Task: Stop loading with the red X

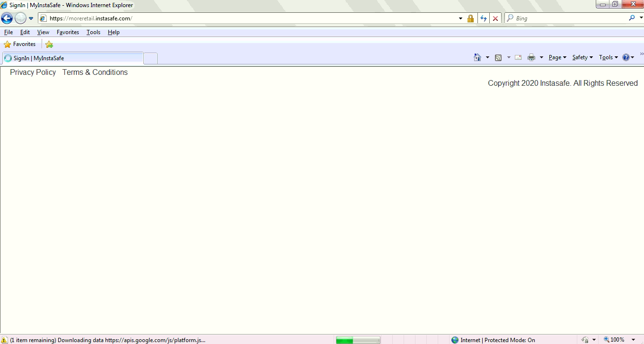Action: 495,18
